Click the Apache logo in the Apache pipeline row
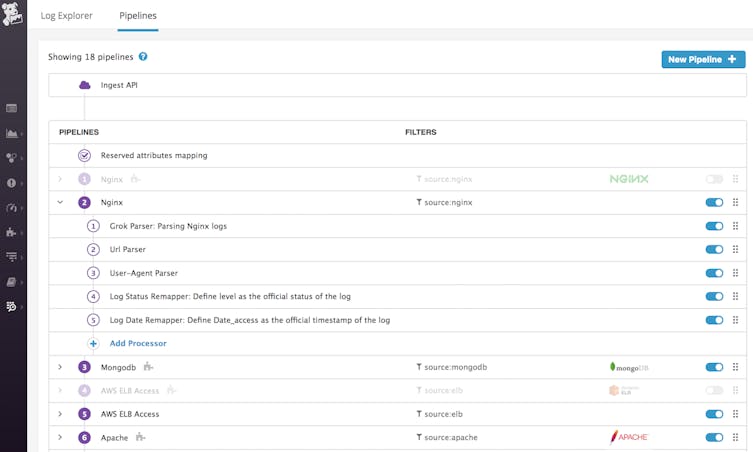The image size is (753, 452). [x=629, y=437]
